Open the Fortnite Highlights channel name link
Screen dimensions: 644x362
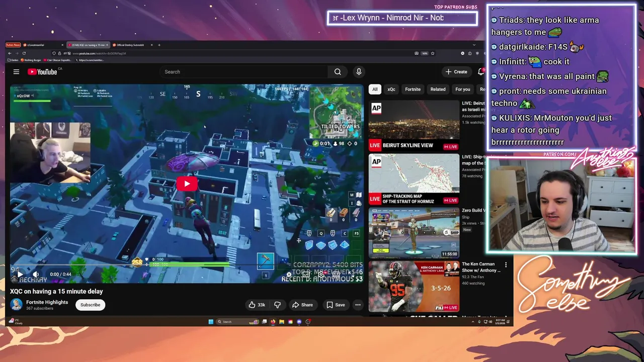click(x=47, y=302)
